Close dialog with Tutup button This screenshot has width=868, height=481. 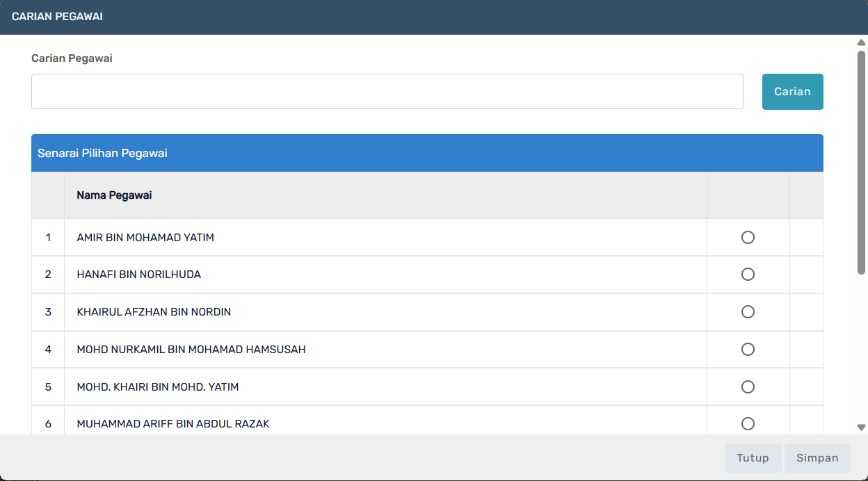pos(753,458)
